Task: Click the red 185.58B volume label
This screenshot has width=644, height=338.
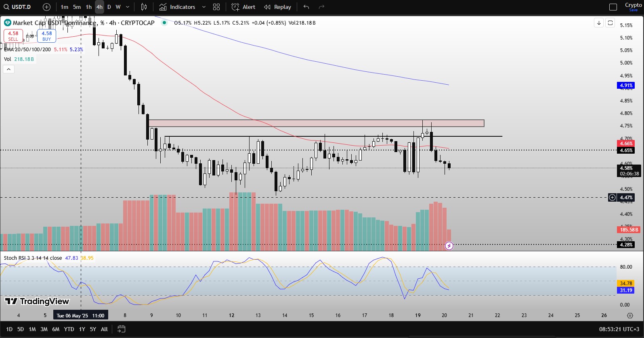Action: pos(629,230)
